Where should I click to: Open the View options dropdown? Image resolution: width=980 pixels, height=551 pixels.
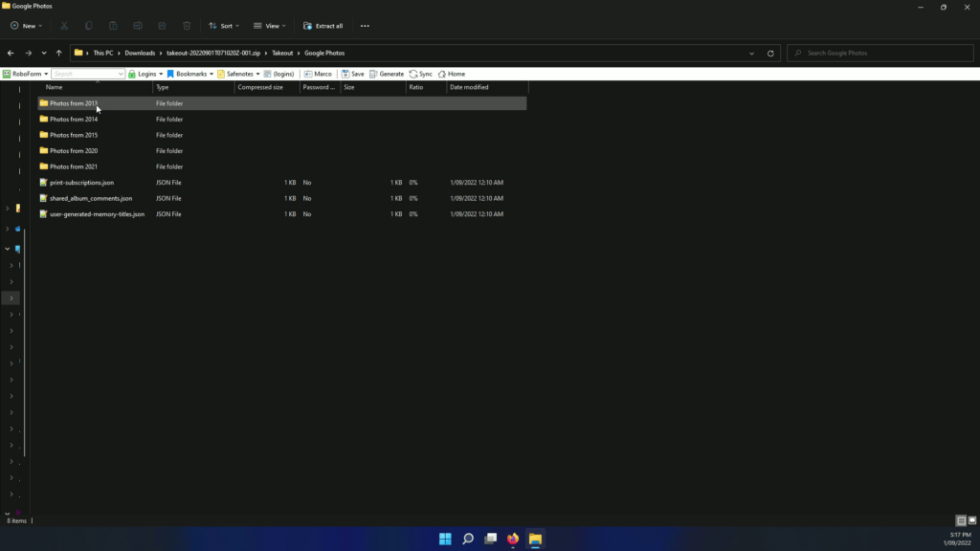(271, 26)
